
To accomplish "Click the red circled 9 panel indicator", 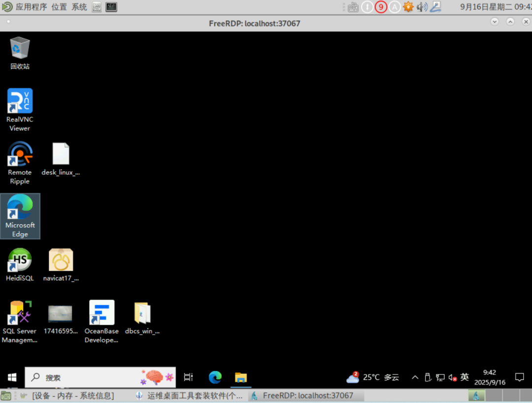I will pos(381,7).
